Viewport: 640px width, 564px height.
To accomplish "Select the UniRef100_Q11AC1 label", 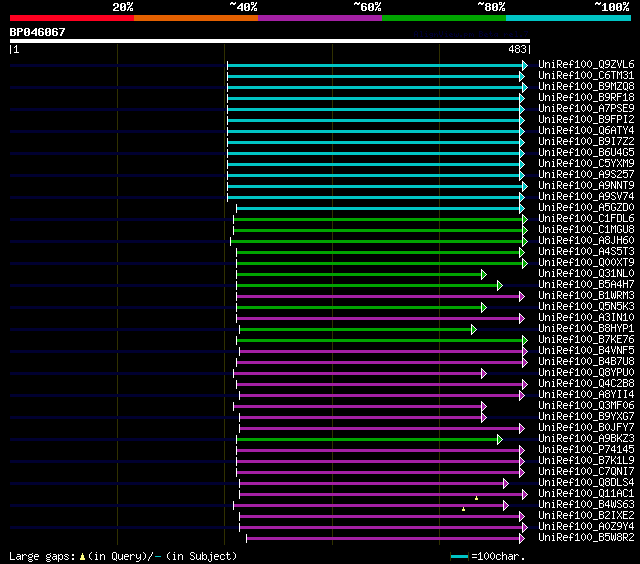I will [586, 494].
